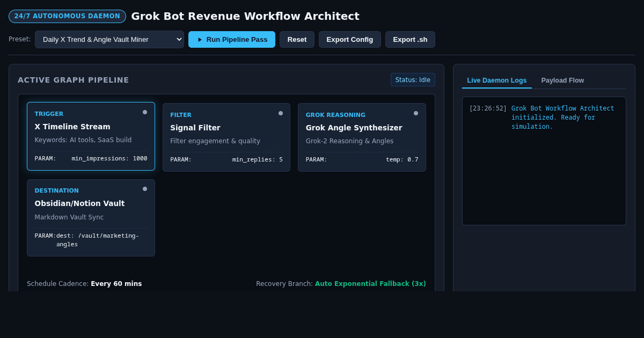Select the Grok Angle Synthesizer node
Image resolution: width=644 pixels, height=338 pixels.
click(362, 137)
